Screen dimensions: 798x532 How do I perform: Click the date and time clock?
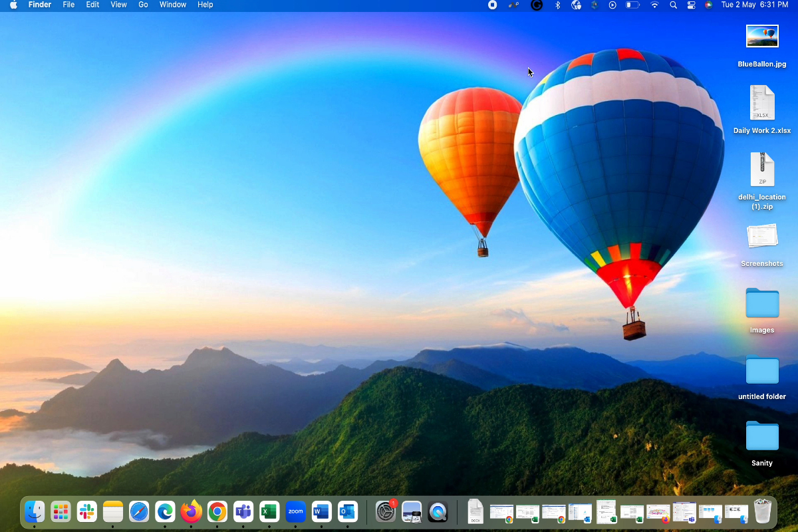(x=754, y=5)
